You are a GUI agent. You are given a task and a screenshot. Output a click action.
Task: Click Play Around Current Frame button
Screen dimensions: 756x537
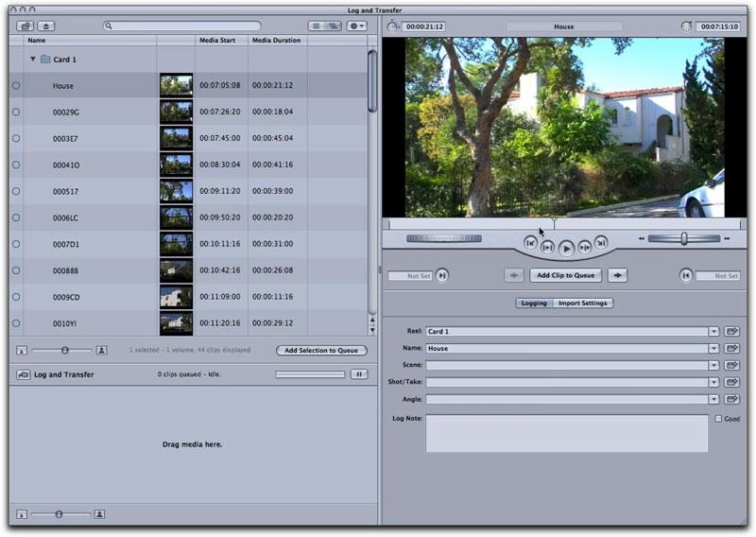pyautogui.click(x=584, y=248)
